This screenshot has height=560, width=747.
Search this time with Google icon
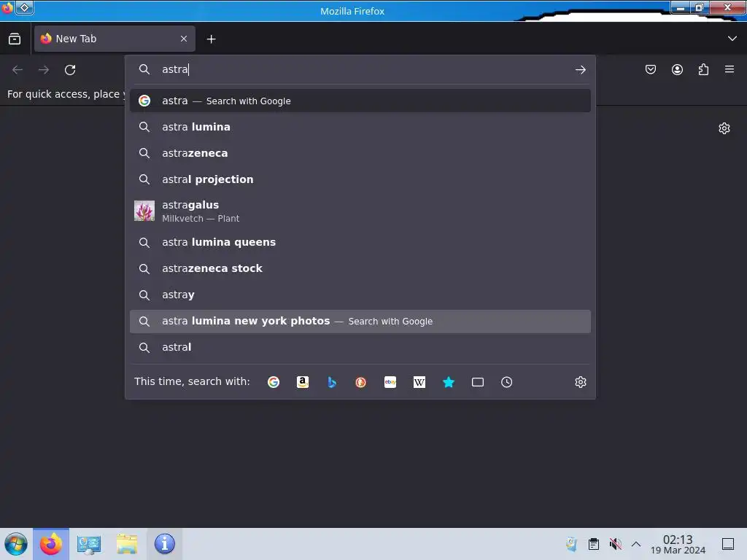[274, 382]
